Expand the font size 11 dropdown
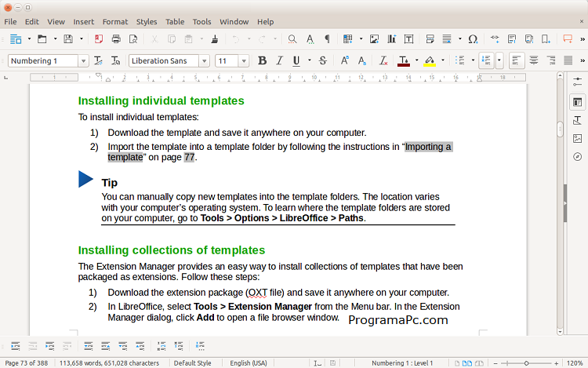 point(244,60)
